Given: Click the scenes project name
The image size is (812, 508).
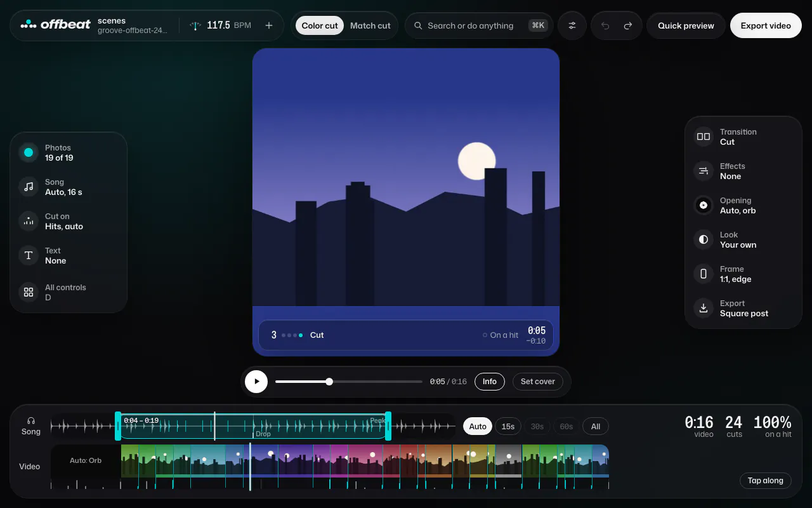Looking at the screenshot, I should 112,21.
